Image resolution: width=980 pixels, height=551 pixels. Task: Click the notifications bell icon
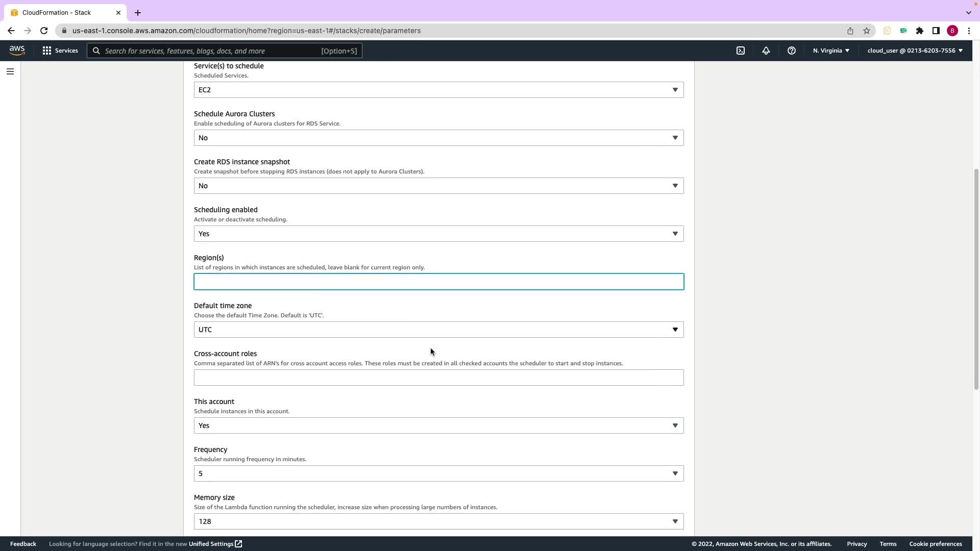coord(766,51)
